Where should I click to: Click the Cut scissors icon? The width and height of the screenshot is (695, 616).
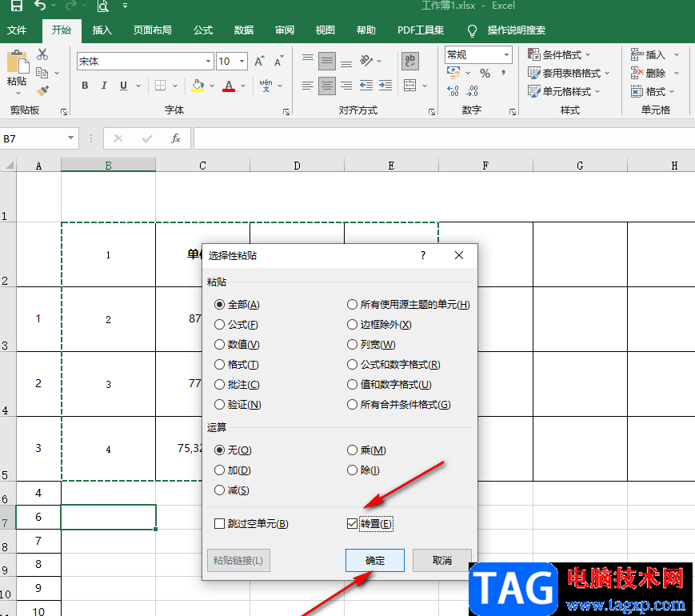(x=42, y=54)
